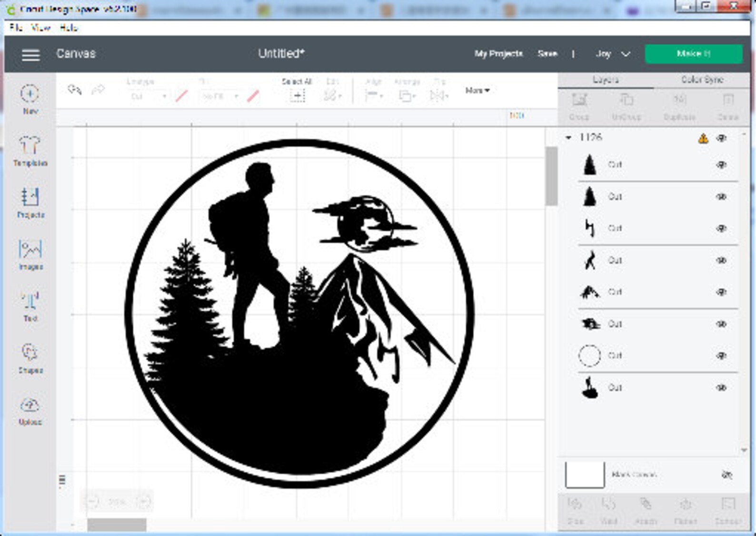Hide the moon and clouds layer

coord(722,324)
